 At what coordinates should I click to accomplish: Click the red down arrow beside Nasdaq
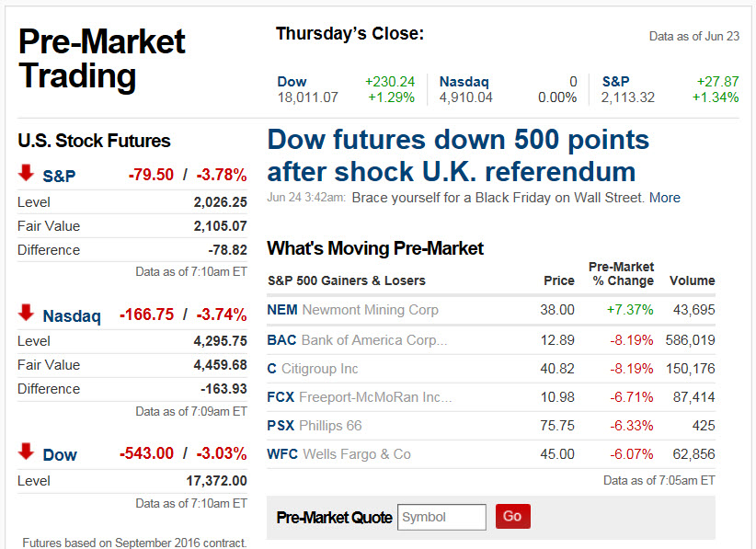click(x=27, y=314)
